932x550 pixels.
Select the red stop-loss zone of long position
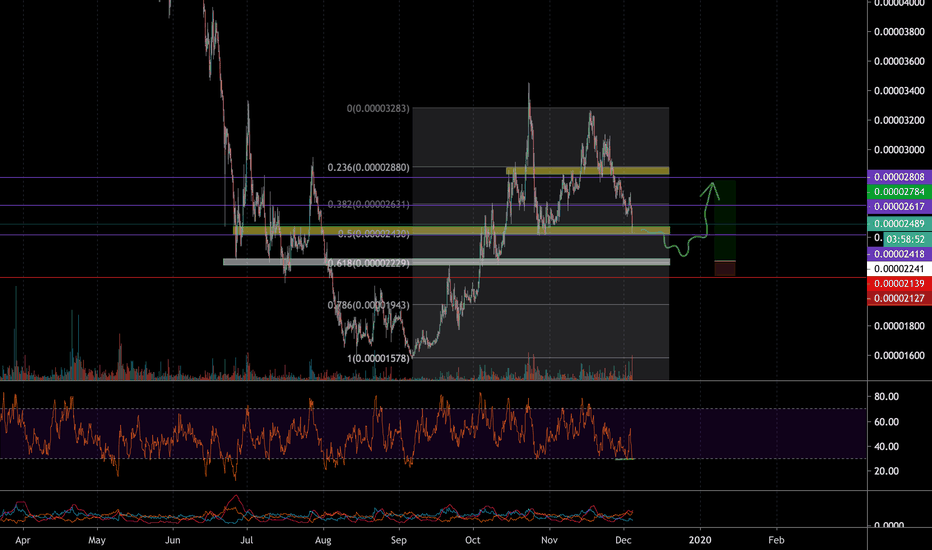coord(725,268)
